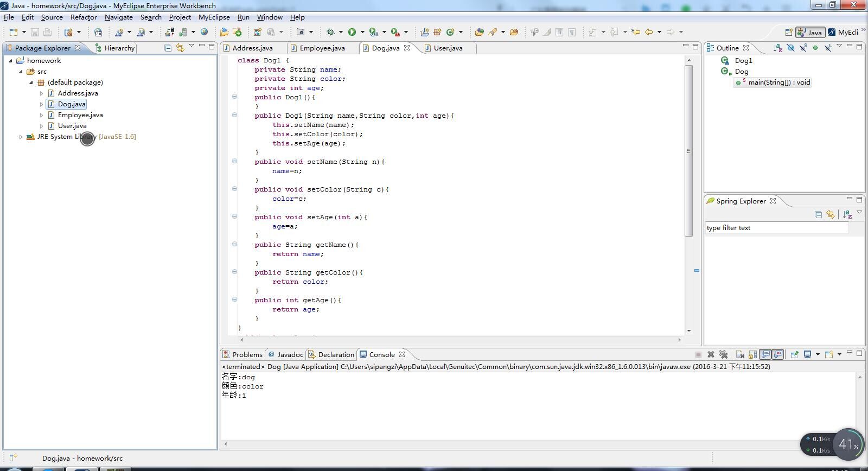Collapse the setName method fold marker
The height and width of the screenshot is (471, 868).
point(234,161)
